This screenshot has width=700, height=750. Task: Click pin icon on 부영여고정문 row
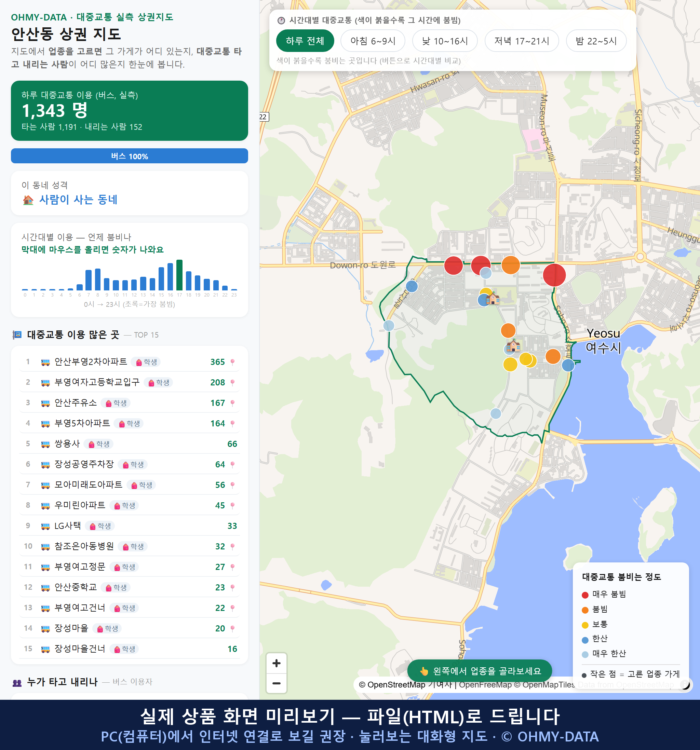[232, 567]
